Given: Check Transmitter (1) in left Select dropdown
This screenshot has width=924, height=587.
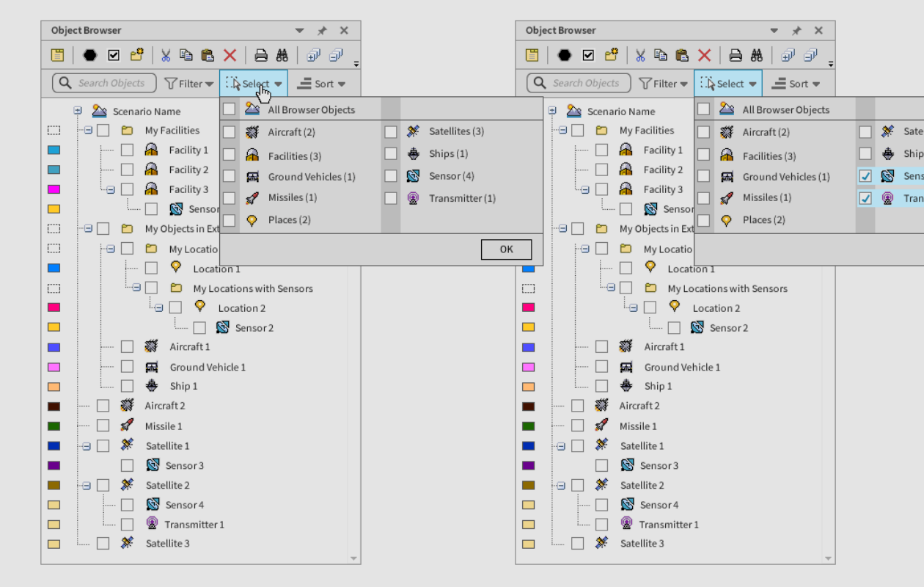Looking at the screenshot, I should 391,198.
